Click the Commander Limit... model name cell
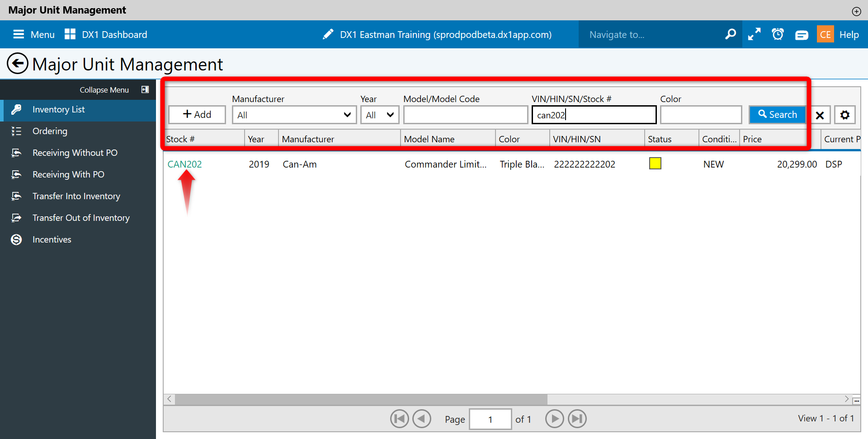Viewport: 868px width, 439px height. tap(446, 164)
